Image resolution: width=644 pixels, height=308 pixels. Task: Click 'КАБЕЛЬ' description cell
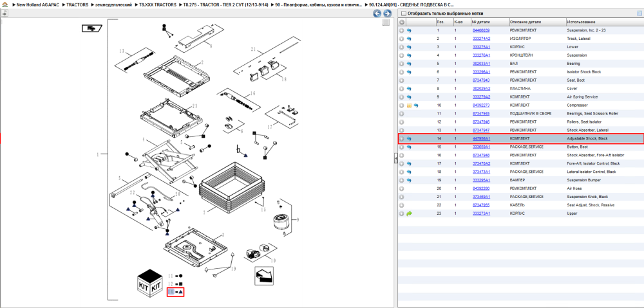coord(516,205)
